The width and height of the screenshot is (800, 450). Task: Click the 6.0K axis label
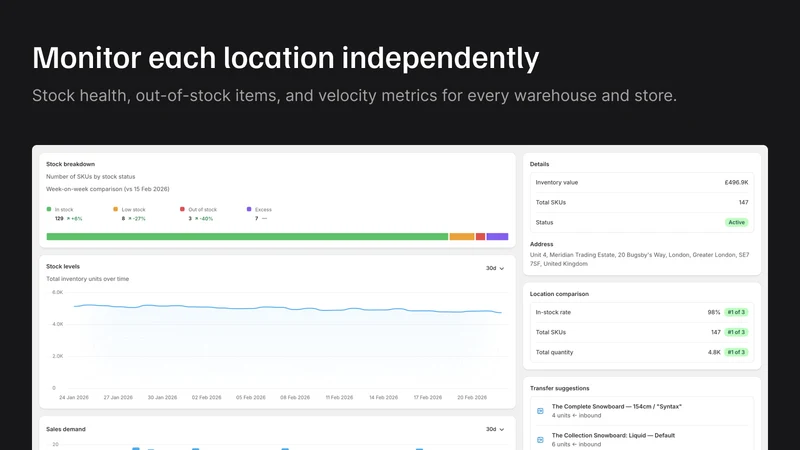pyautogui.click(x=58, y=292)
